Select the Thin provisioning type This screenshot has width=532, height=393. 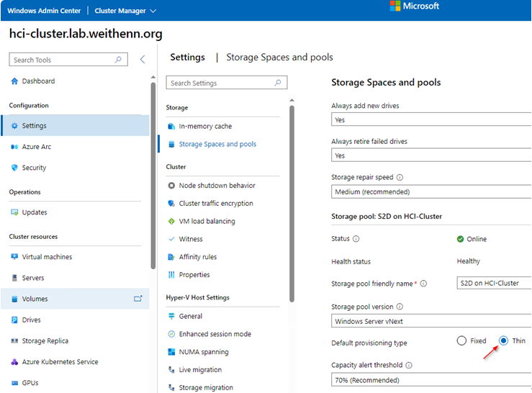tap(503, 340)
